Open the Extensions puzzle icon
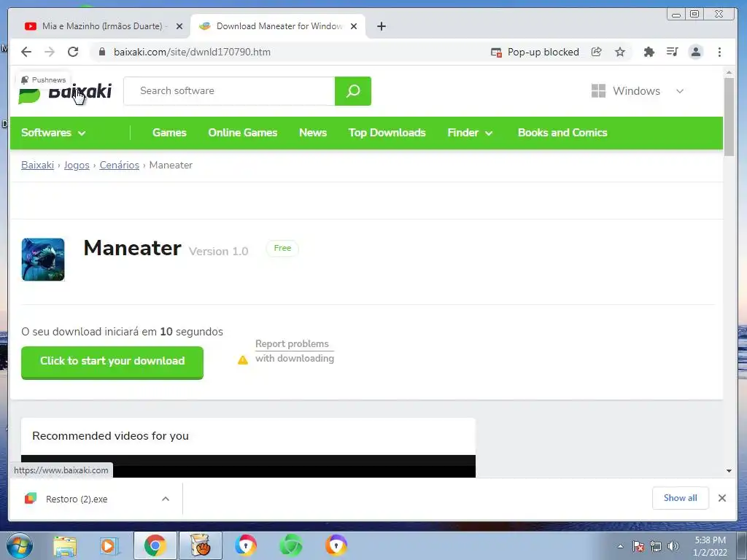This screenshot has width=747, height=560. 649,52
